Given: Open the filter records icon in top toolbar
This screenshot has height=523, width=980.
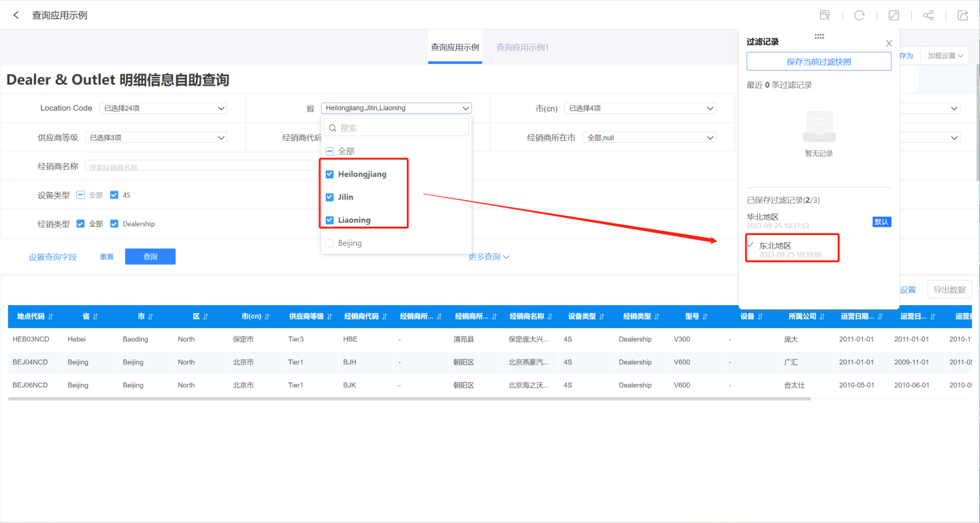Looking at the screenshot, I should click(x=825, y=15).
